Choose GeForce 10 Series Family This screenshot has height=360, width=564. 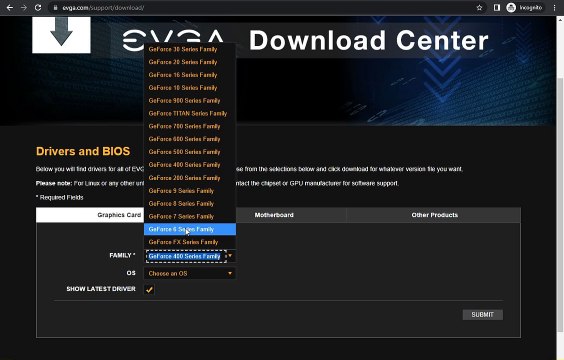point(190,88)
